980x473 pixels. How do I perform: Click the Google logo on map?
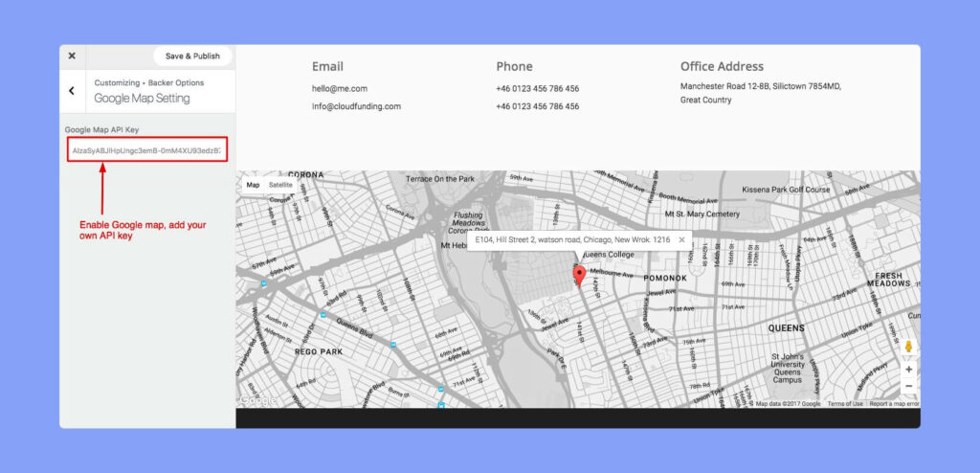257,400
